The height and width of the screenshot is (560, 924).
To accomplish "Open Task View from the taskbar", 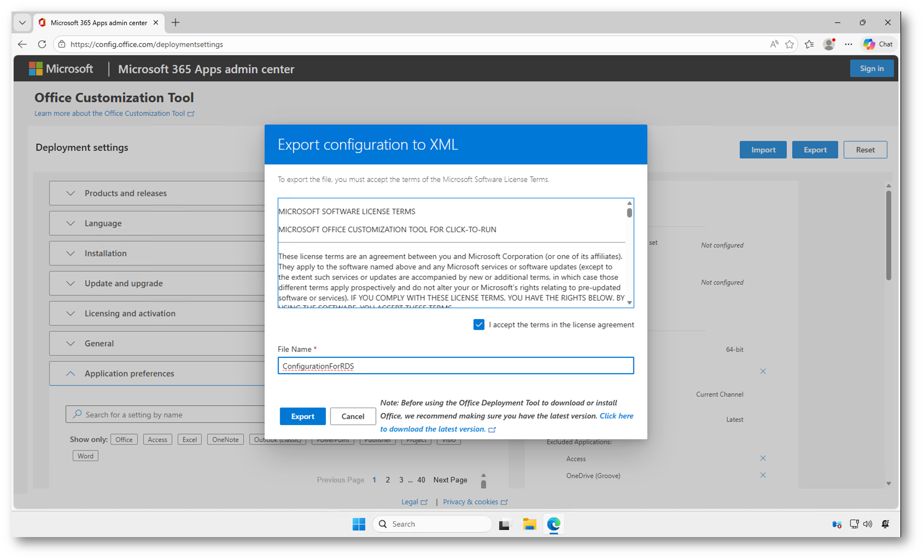I will [504, 524].
